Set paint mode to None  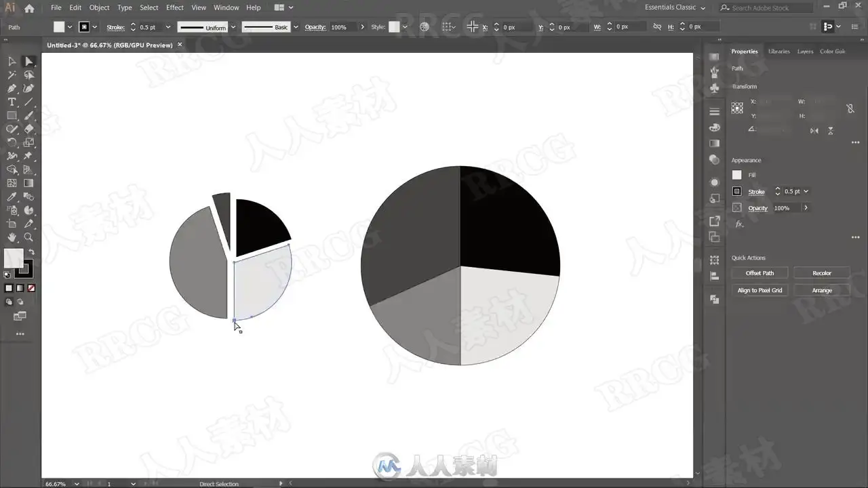(31, 288)
